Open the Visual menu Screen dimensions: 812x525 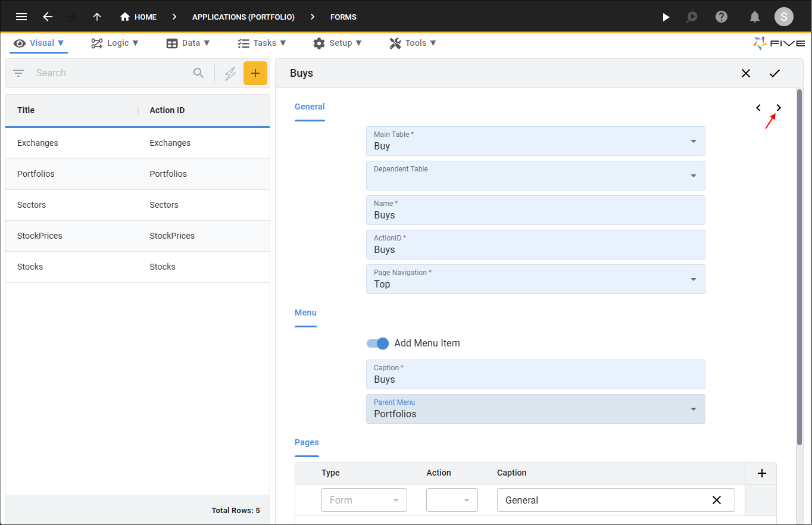[x=39, y=43]
